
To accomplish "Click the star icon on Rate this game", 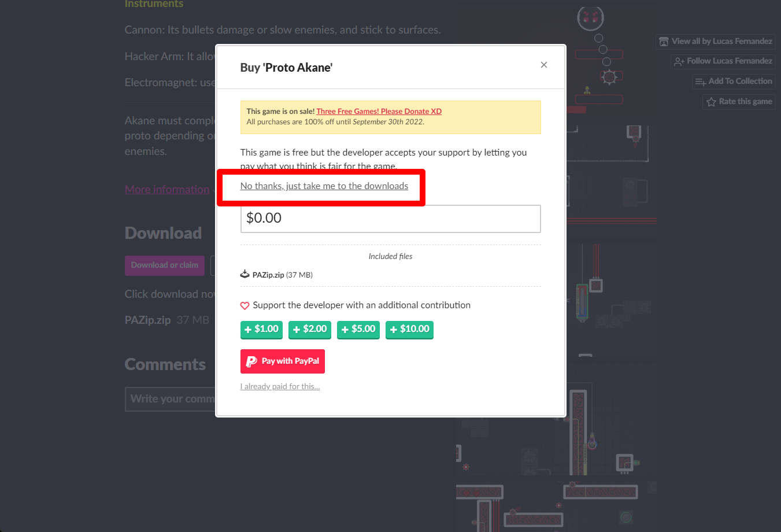I will pos(711,102).
